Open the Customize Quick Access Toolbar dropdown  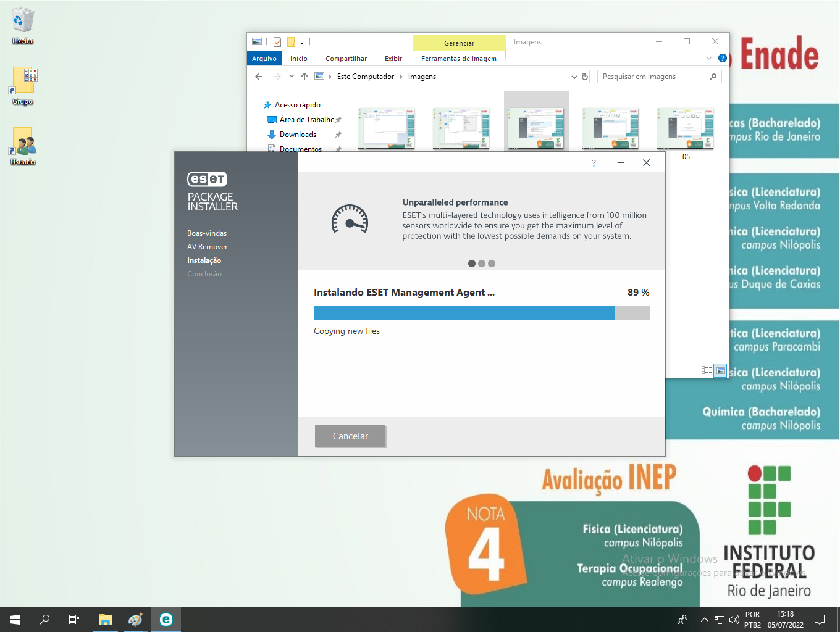coord(302,43)
